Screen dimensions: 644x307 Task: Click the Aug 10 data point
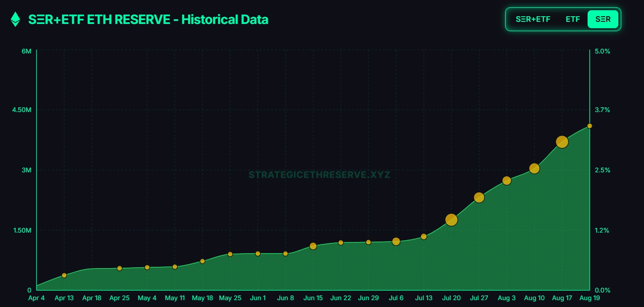(534, 168)
